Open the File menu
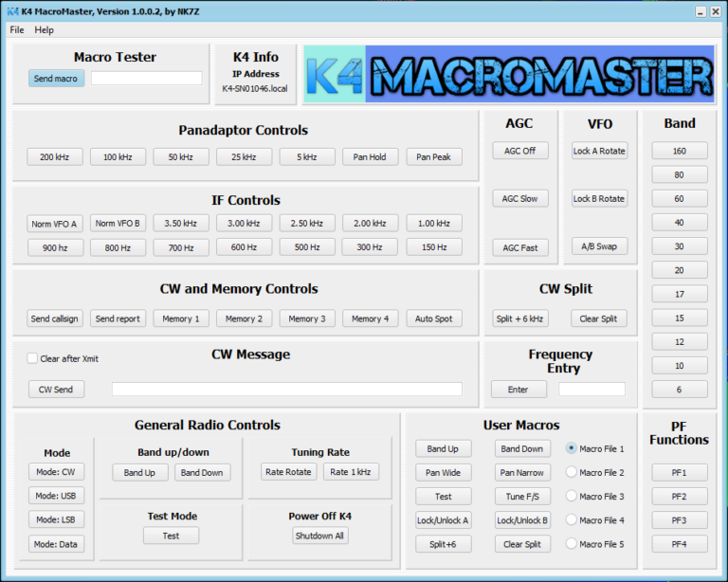728x582 pixels. [x=17, y=29]
